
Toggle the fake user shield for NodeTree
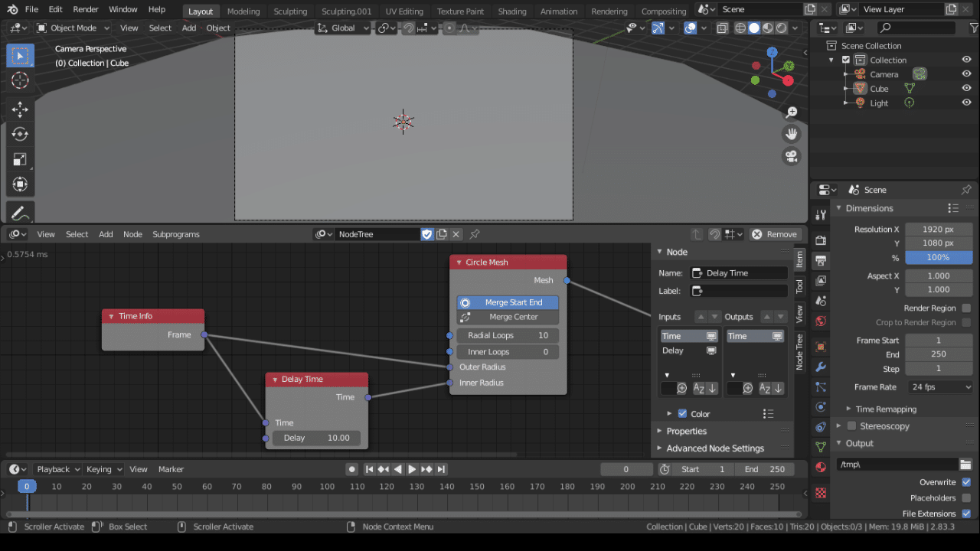pos(427,234)
